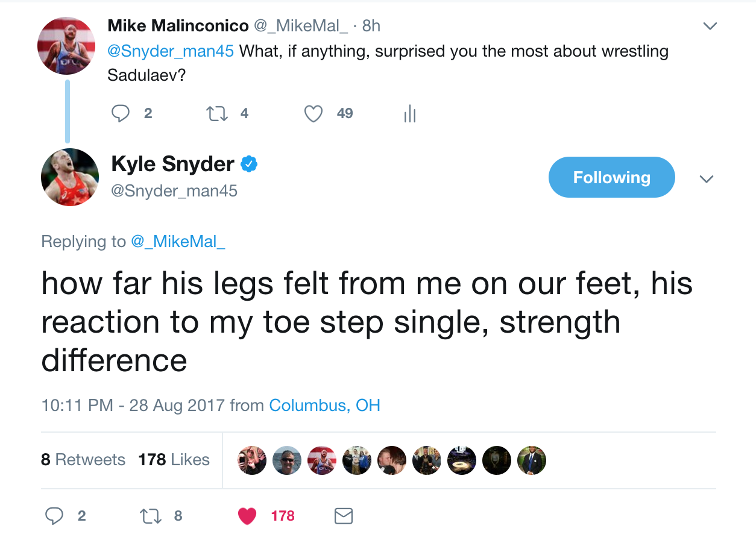Image resolution: width=756 pixels, height=552 pixels.
Task: Open Kyle Snyder's profile picture
Action: tap(70, 177)
